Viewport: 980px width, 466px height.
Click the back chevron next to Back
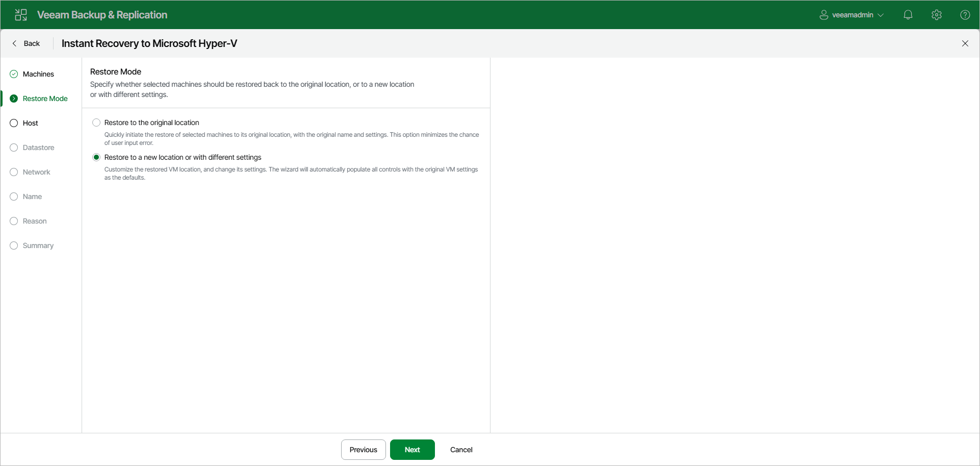click(x=15, y=43)
